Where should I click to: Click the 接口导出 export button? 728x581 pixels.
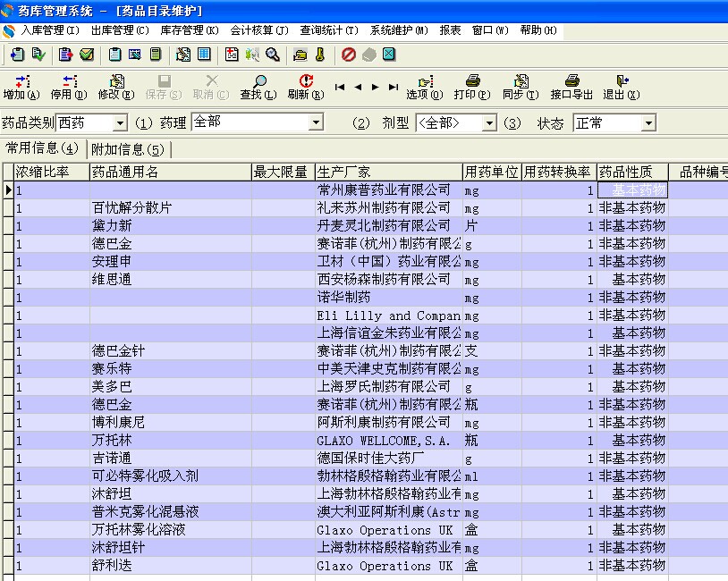tap(571, 88)
